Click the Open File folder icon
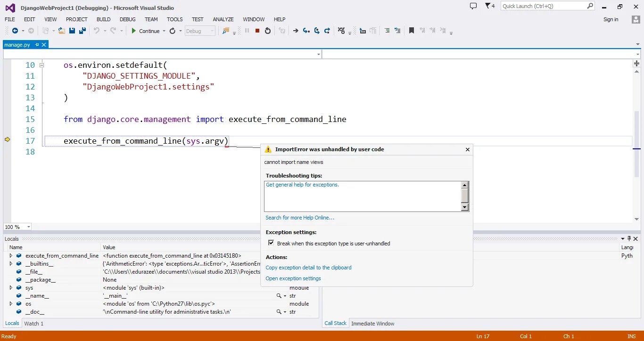 61,31
